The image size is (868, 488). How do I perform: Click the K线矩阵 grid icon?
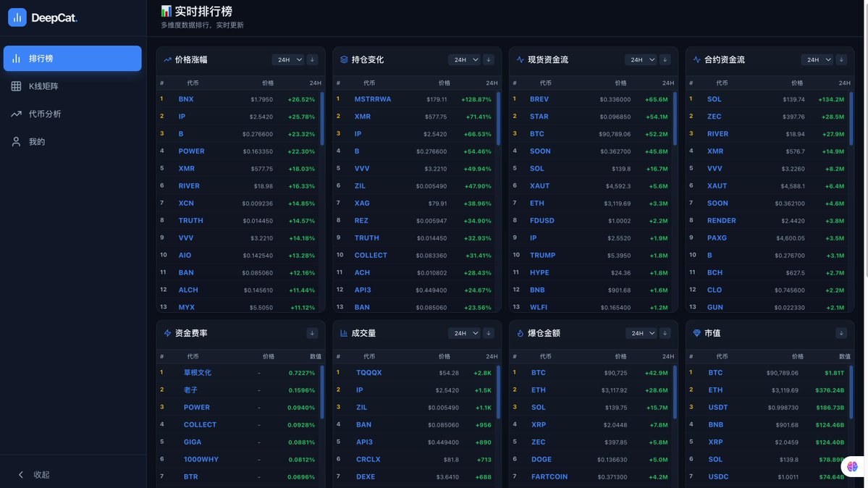coord(16,86)
